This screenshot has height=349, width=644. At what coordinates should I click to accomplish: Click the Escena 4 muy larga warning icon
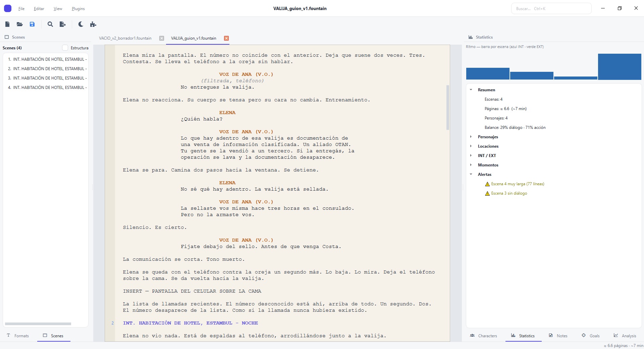[487, 184]
